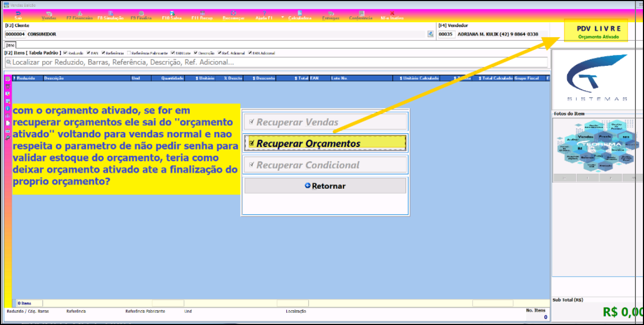Click the Recuperar Condicional button

point(325,165)
